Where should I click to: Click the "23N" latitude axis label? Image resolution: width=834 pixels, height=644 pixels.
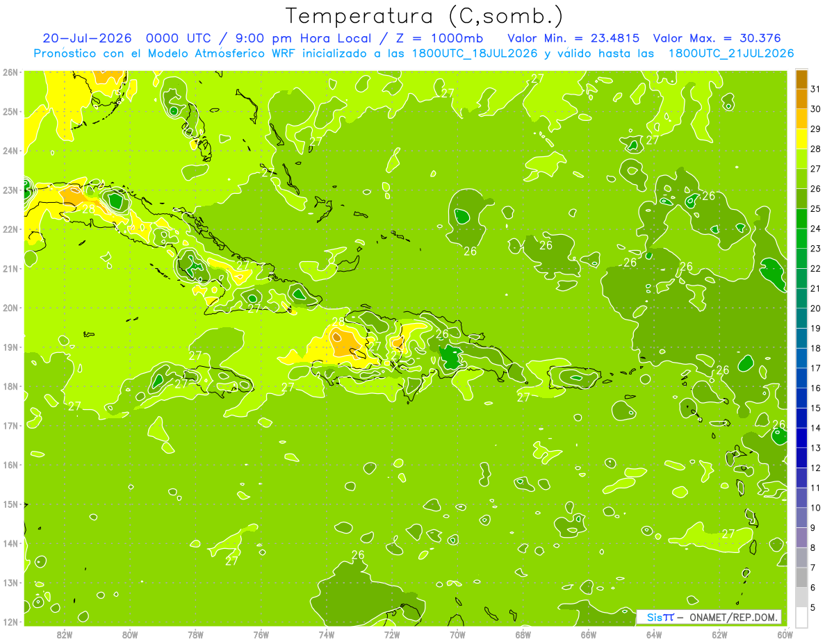(x=10, y=190)
